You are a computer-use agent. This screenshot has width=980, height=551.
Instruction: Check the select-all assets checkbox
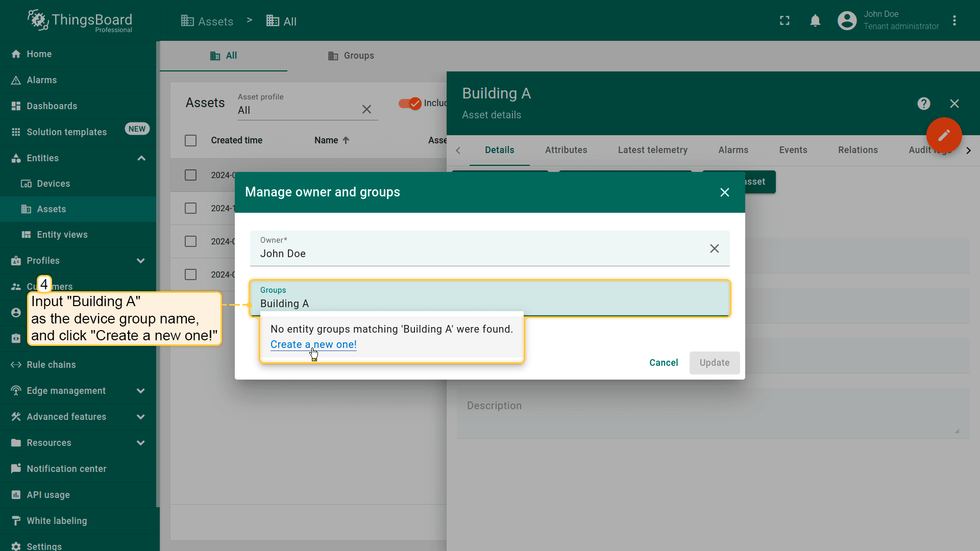pos(190,140)
